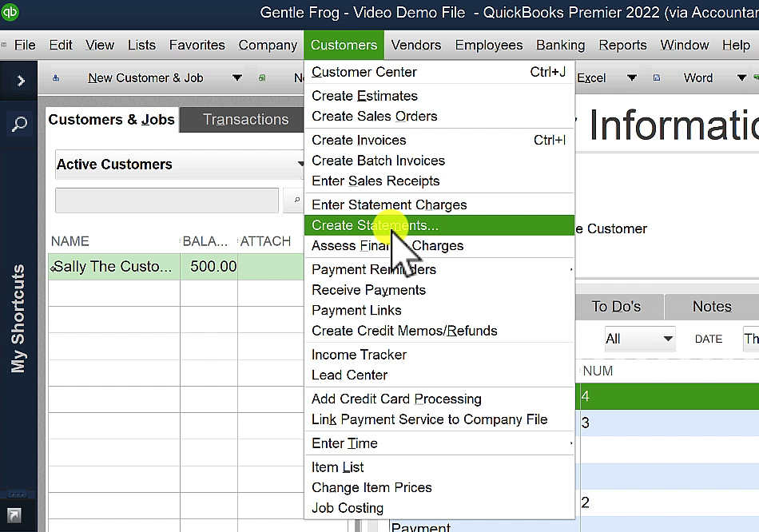Sort by the ATTACH column header

point(266,241)
